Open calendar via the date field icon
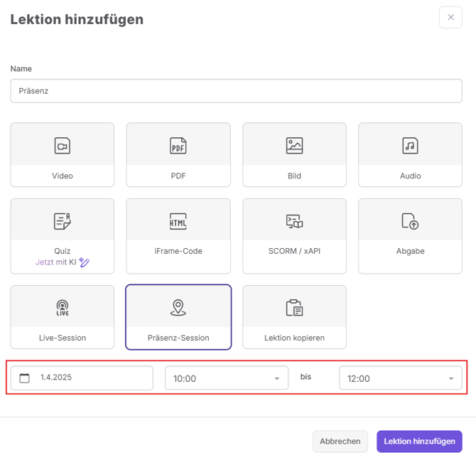 [x=25, y=378]
